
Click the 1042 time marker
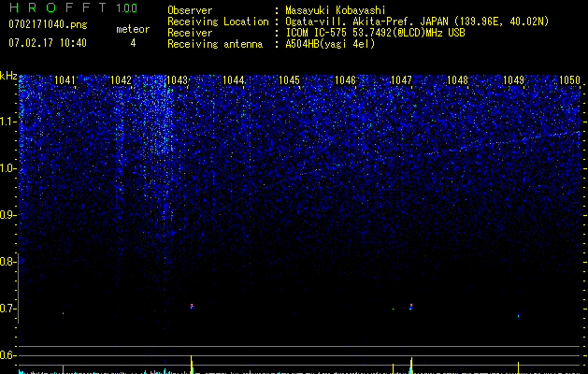121,80
